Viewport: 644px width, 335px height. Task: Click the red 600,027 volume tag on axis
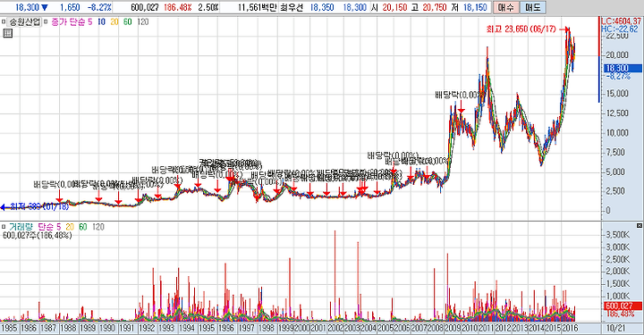coord(623,306)
